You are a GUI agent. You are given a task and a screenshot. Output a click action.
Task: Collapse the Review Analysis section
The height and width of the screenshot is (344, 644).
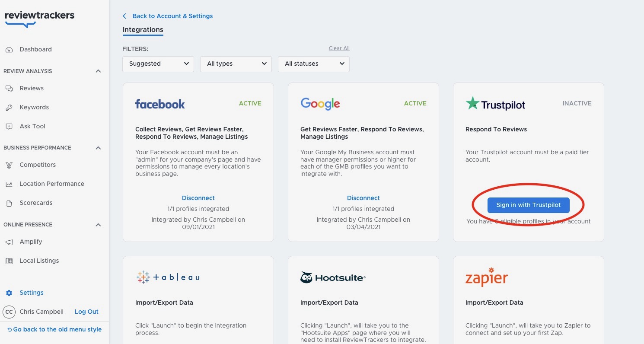pyautogui.click(x=98, y=71)
